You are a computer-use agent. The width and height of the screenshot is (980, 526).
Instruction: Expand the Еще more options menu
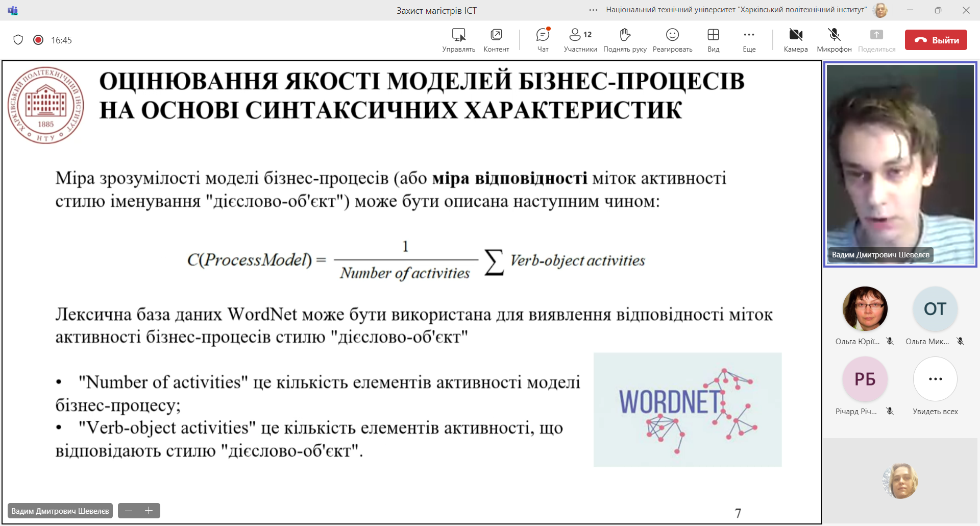point(749,40)
